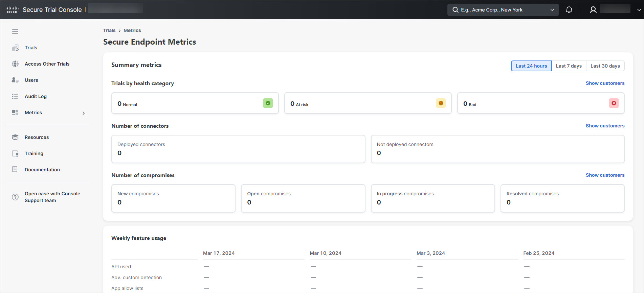
Task: Show customers for number of connectors
Action: click(x=605, y=126)
